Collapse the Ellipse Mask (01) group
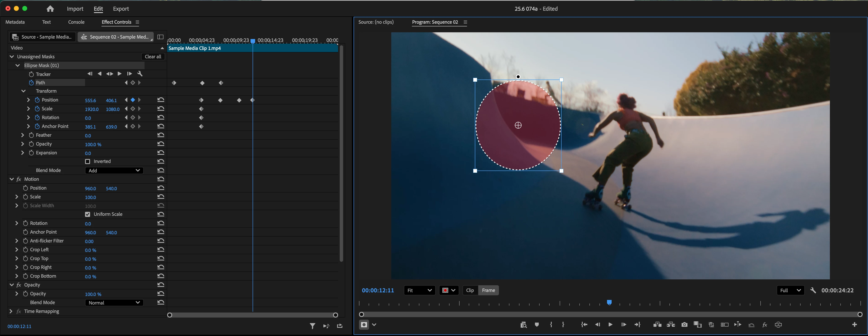Screen dimensions: 868x336 pos(18,65)
